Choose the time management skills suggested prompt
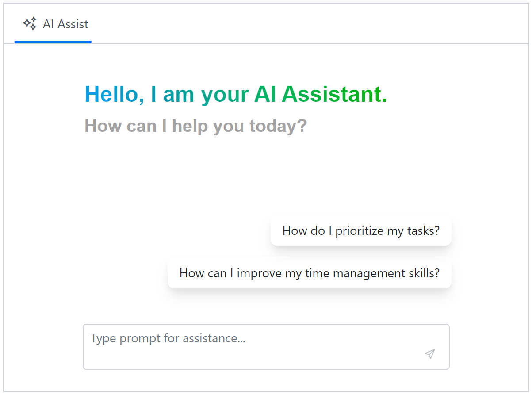The width and height of the screenshot is (532, 395). pyautogui.click(x=309, y=273)
